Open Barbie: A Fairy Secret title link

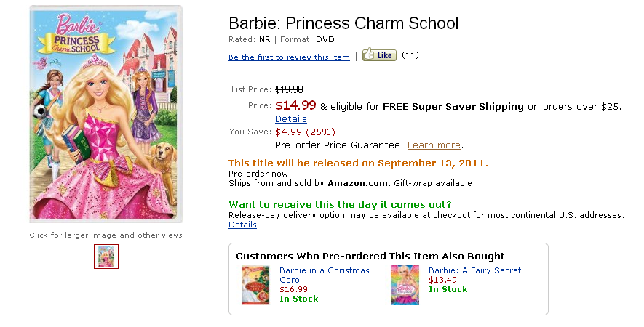tap(474, 270)
